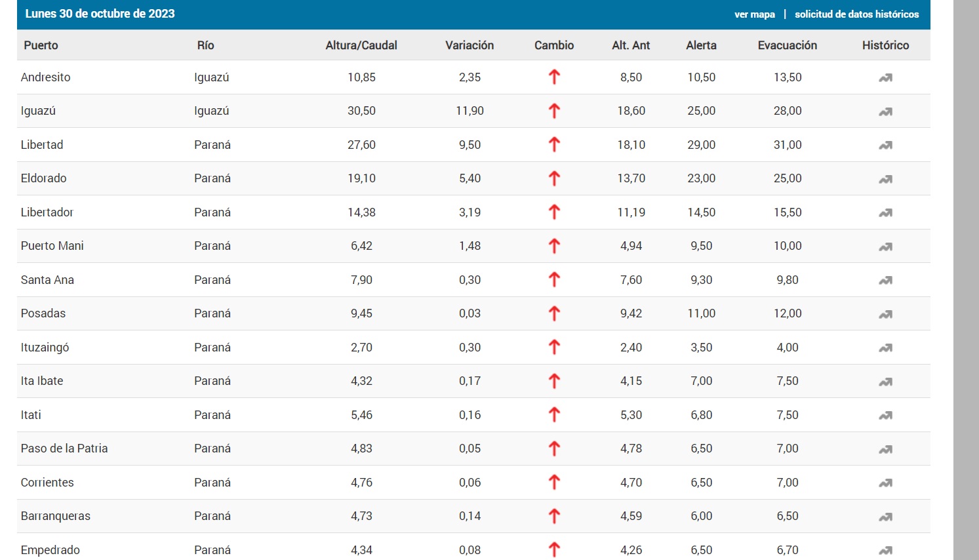Click the red up arrow for Libertad

(x=554, y=145)
